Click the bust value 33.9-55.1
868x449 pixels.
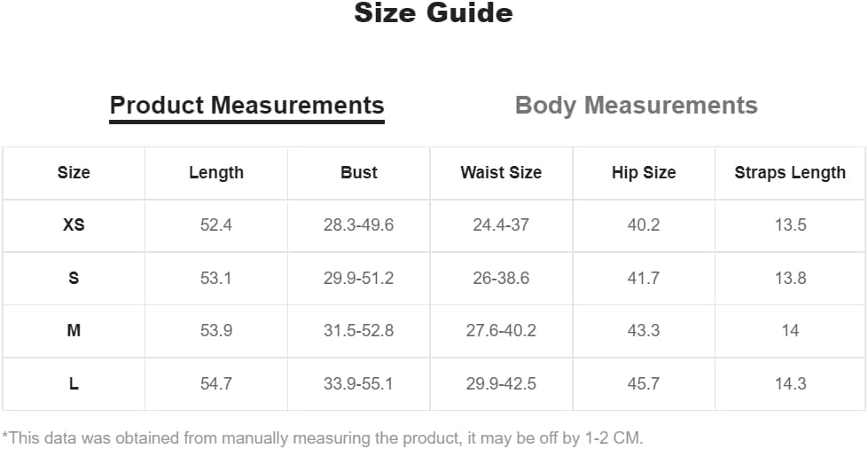(359, 384)
